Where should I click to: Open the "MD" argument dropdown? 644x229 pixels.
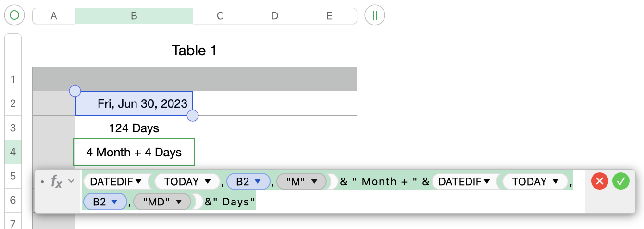[179, 202]
